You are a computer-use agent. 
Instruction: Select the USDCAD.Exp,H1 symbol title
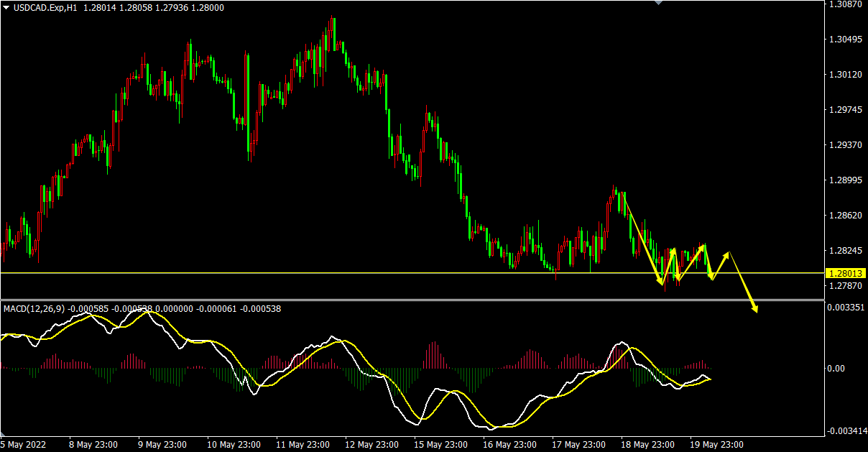point(45,7)
